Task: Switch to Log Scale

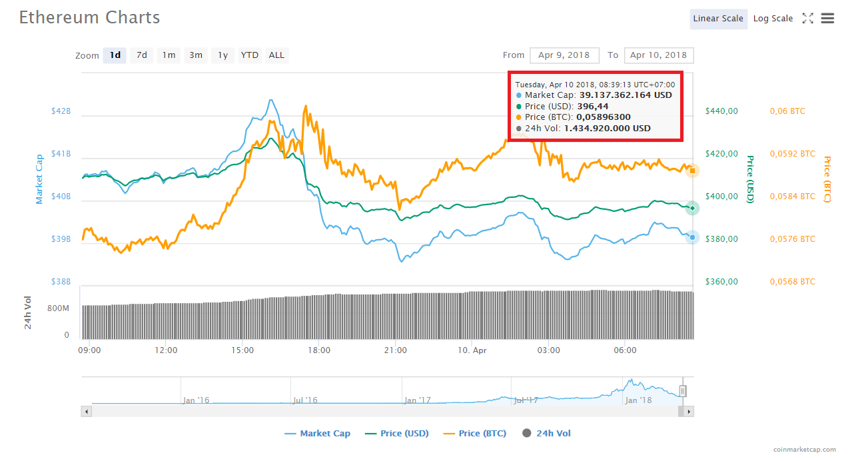Action: (773, 19)
